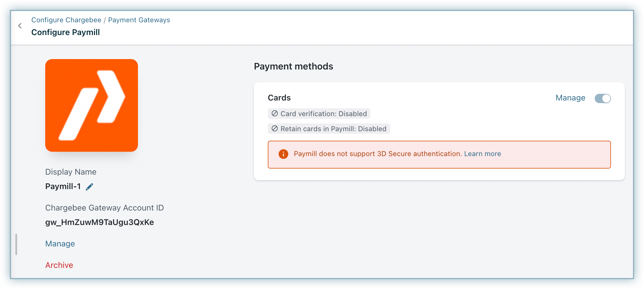Click Manage under gateway account ID
644x289 pixels.
coord(60,244)
